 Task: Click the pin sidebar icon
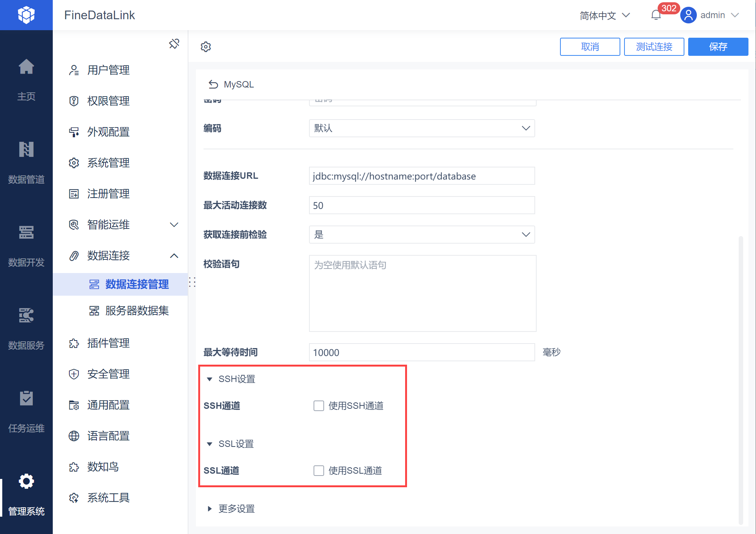pyautogui.click(x=174, y=44)
